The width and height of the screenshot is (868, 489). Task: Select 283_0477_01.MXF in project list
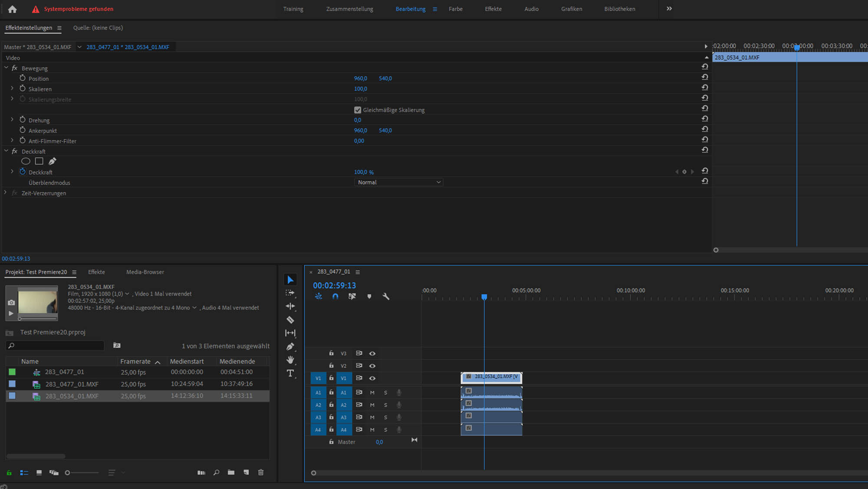(x=72, y=384)
